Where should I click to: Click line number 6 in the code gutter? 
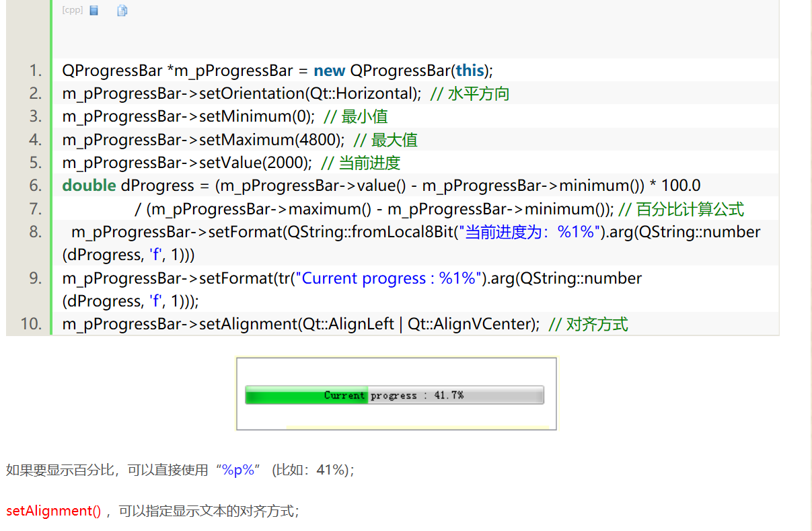(x=36, y=186)
